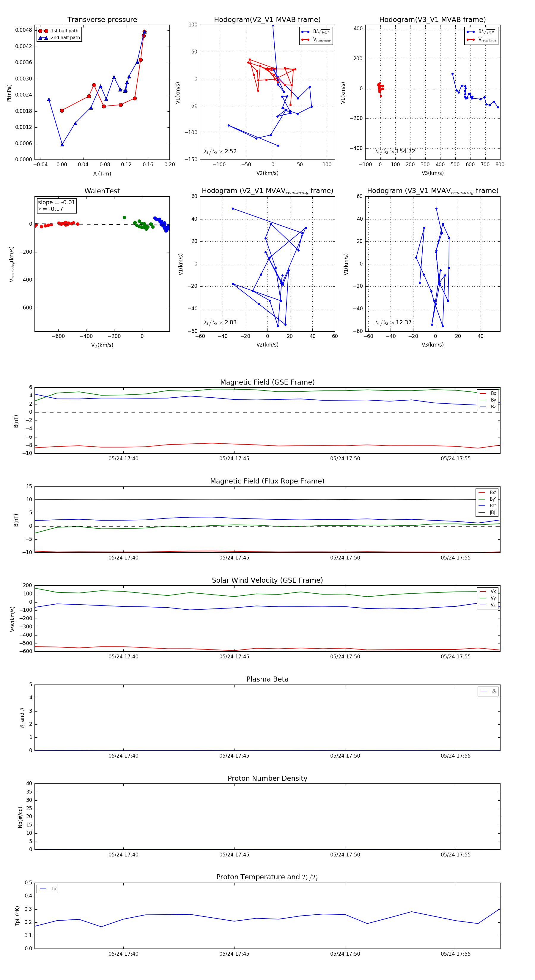This screenshot has height=980, width=535.
Task: Click 'Hodogram (V2_V1 MVAV remaining frame)' title
Action: [x=267, y=191]
